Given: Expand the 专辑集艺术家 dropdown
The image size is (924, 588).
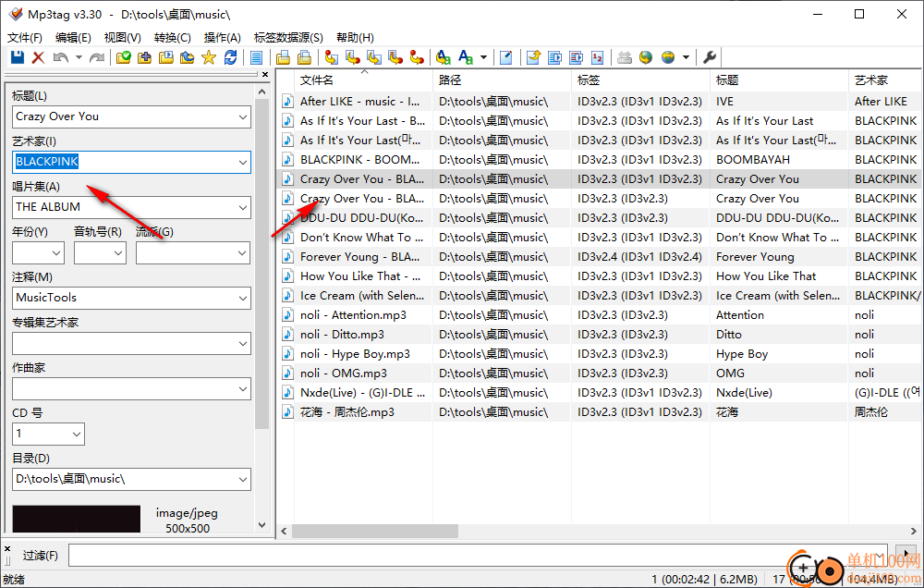Looking at the screenshot, I should [243, 344].
